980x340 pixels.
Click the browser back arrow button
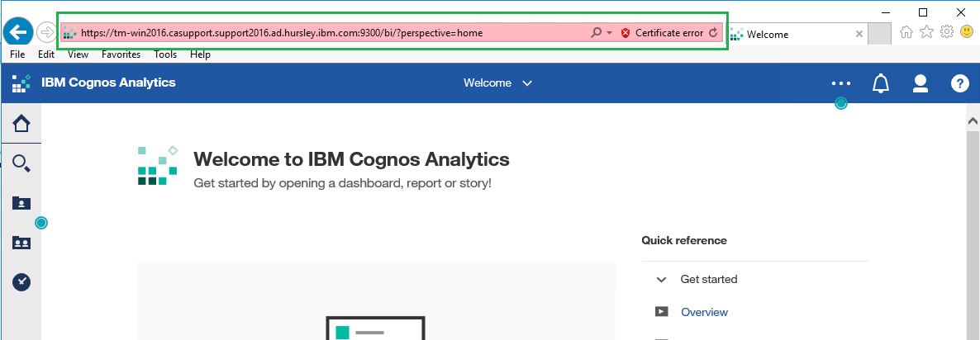19,31
